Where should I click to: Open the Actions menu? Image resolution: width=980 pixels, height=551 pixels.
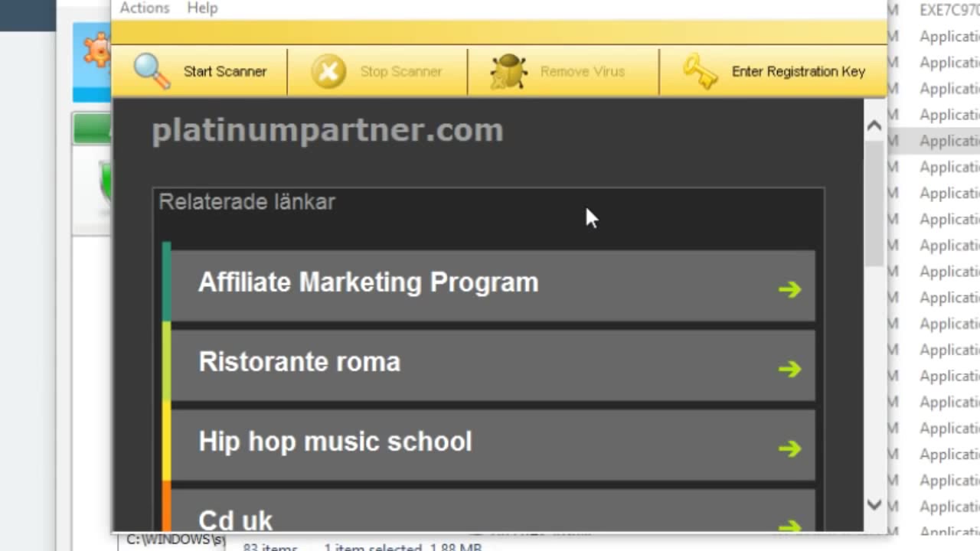(144, 8)
